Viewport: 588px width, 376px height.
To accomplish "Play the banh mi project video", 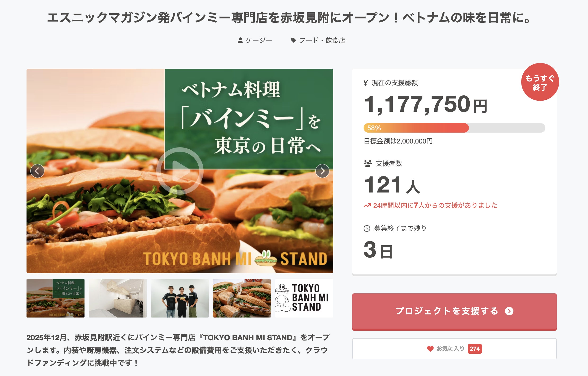I will 180,171.
